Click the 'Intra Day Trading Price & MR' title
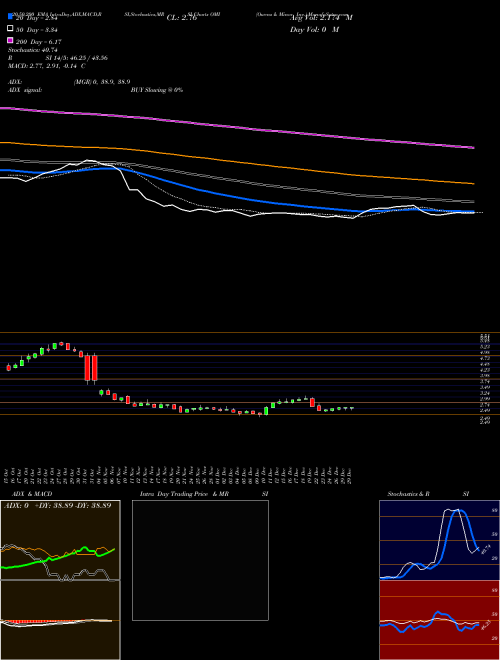The width and height of the screenshot is (500, 660). [184, 494]
